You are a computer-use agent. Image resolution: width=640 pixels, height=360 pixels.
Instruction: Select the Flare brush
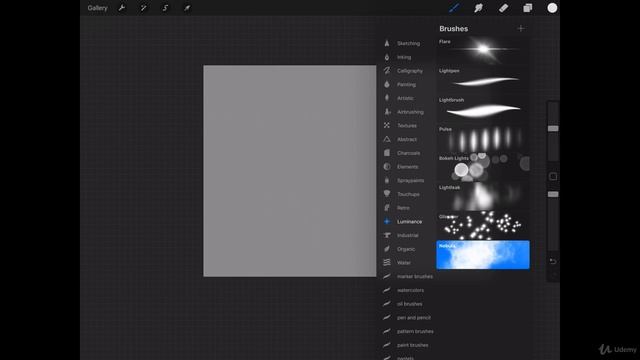(483, 51)
